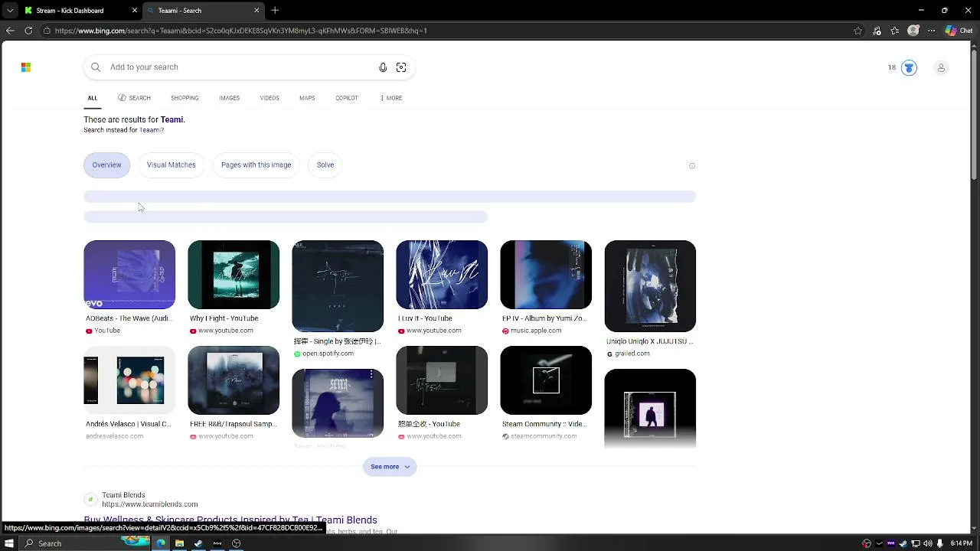Click the Microsoft logo beside the search box

tap(26, 67)
